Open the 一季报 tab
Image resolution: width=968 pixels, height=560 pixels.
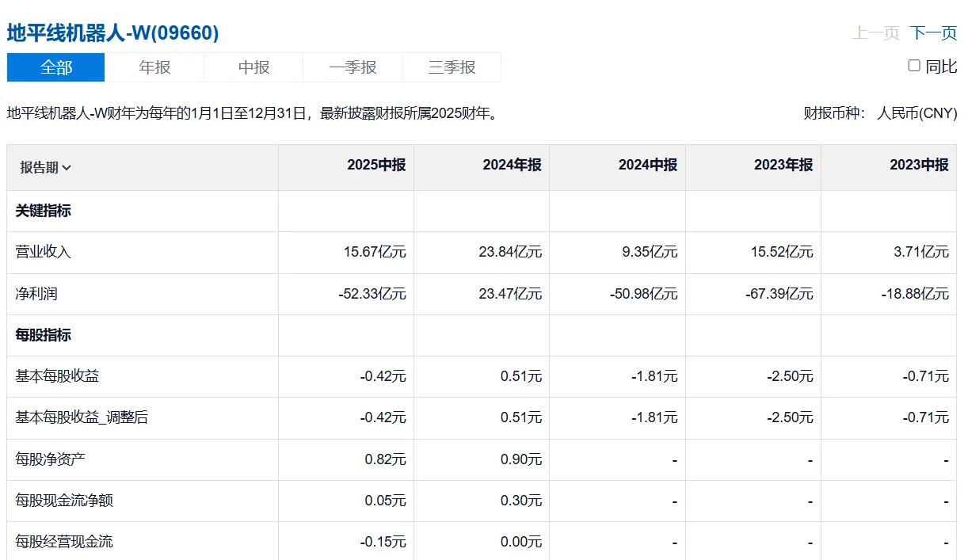point(353,67)
